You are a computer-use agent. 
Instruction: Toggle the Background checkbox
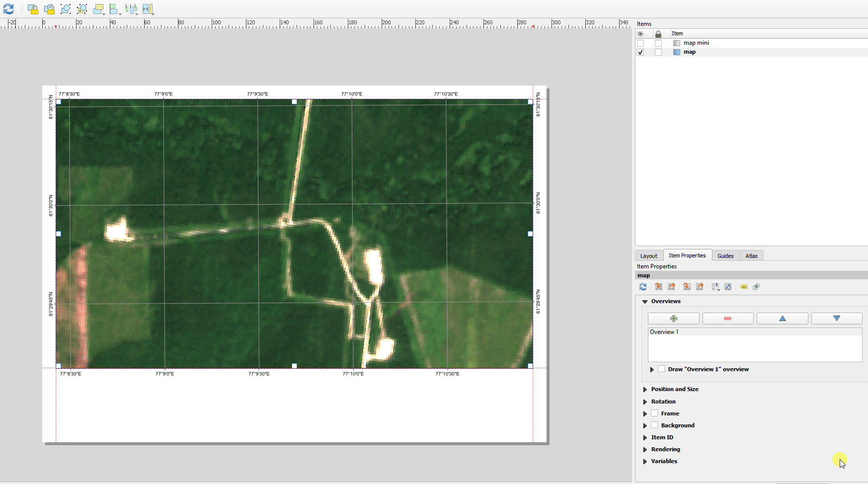point(654,425)
